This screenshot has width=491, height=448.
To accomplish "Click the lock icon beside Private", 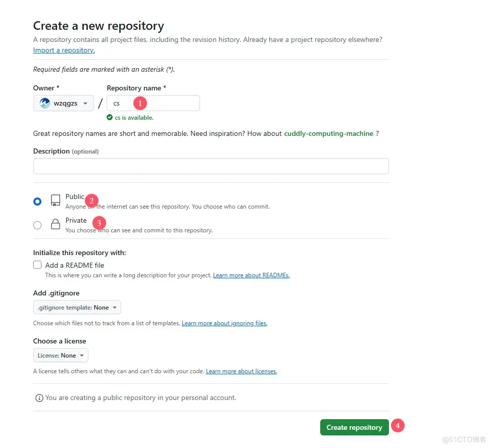I will pyautogui.click(x=56, y=225).
